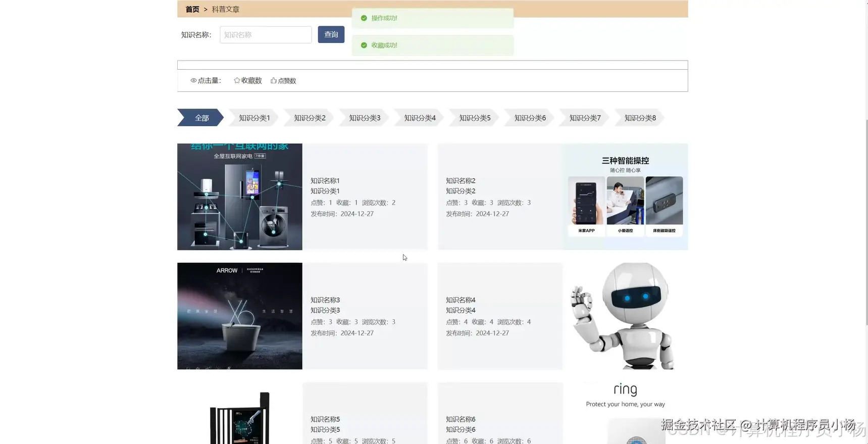Click the 知识名称3 title text
Viewport: 868px width, 444px height.
click(325, 300)
